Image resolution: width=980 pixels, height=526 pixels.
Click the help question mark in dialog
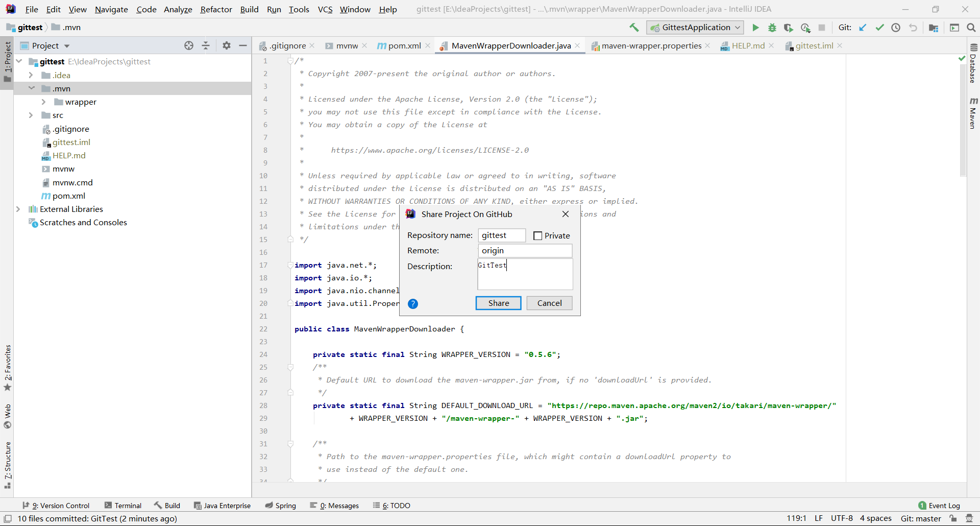pyautogui.click(x=413, y=304)
